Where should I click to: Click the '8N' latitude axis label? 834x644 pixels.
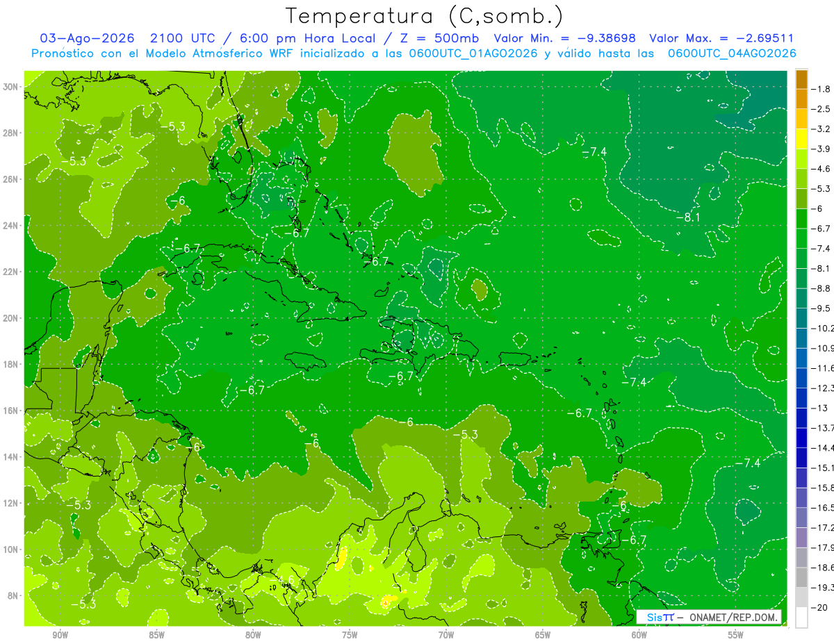click(x=13, y=595)
